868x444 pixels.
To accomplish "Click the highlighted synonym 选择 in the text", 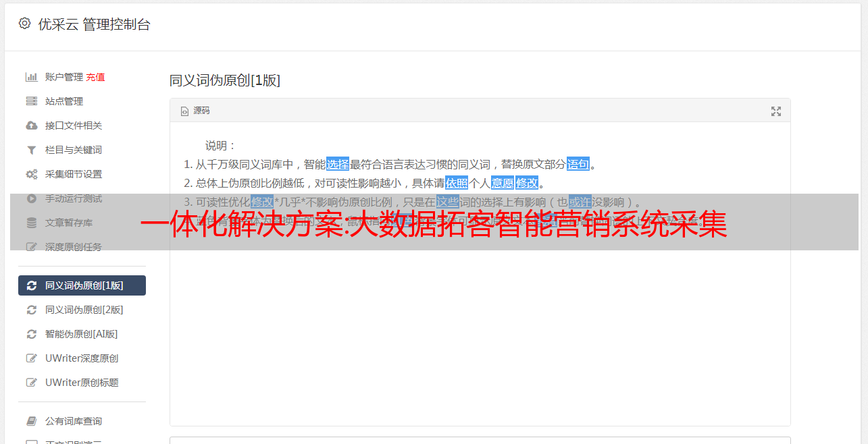I will [x=338, y=164].
